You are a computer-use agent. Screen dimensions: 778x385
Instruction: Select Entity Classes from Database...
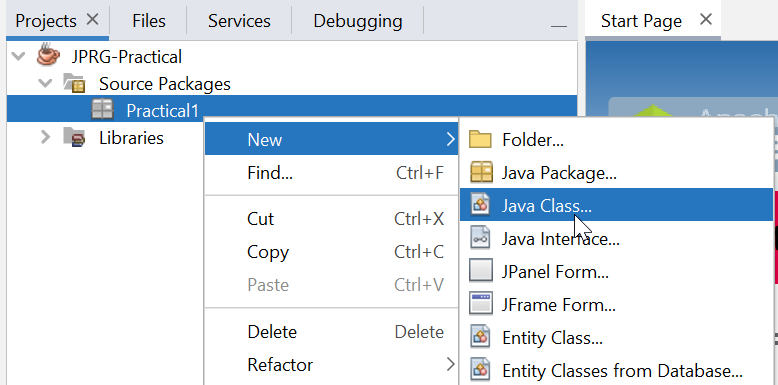click(616, 370)
